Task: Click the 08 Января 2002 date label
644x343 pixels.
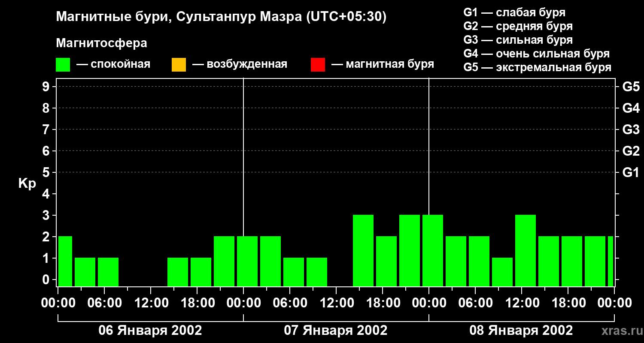Action: pyautogui.click(x=521, y=330)
